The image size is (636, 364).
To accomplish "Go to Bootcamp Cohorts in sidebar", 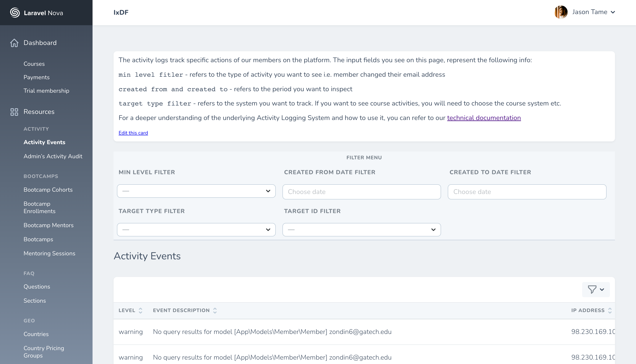I will [48, 190].
